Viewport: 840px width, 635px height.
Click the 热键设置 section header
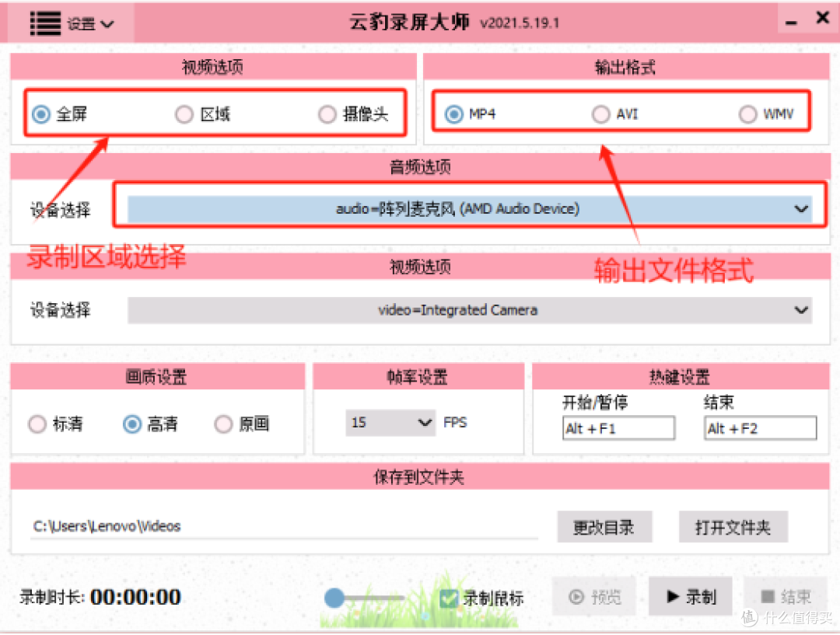680,376
